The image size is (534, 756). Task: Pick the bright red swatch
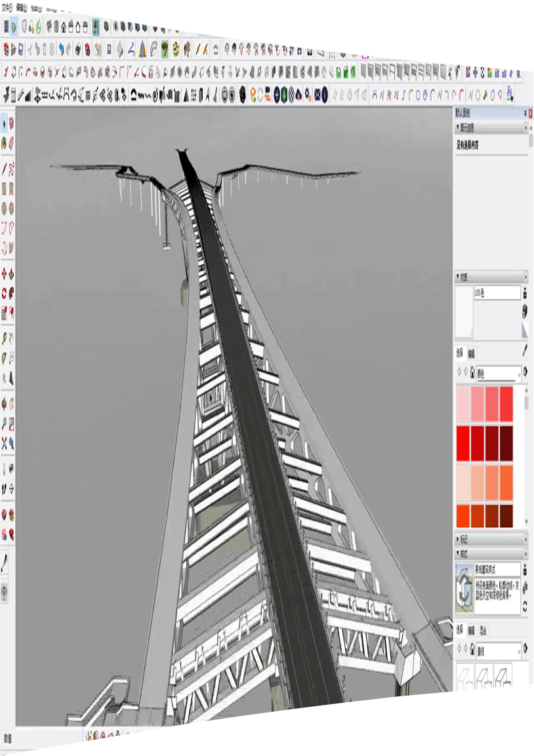[x=463, y=443]
